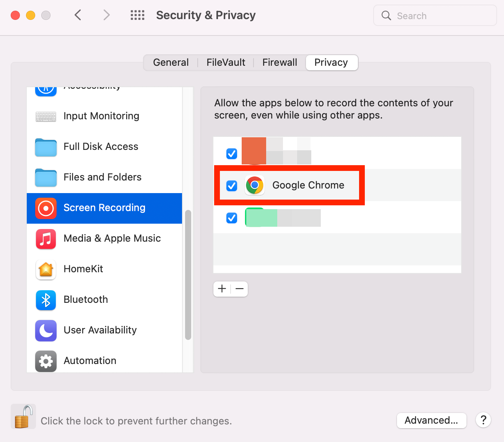Select the HomeKit house icon
Image resolution: width=504 pixels, height=442 pixels.
(46, 269)
